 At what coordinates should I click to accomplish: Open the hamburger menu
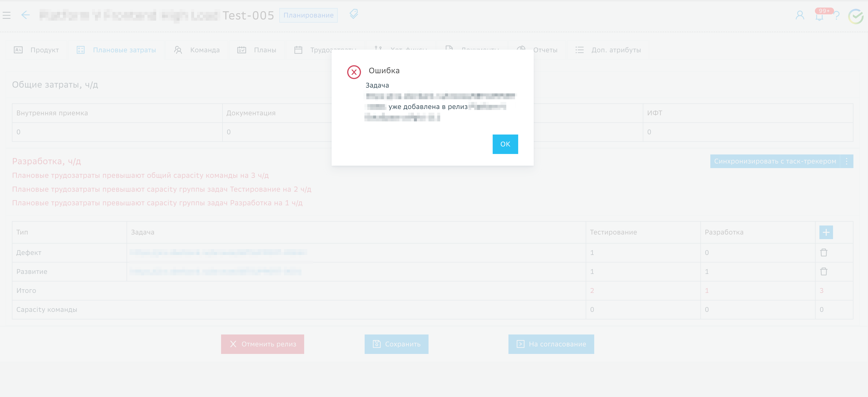7,15
